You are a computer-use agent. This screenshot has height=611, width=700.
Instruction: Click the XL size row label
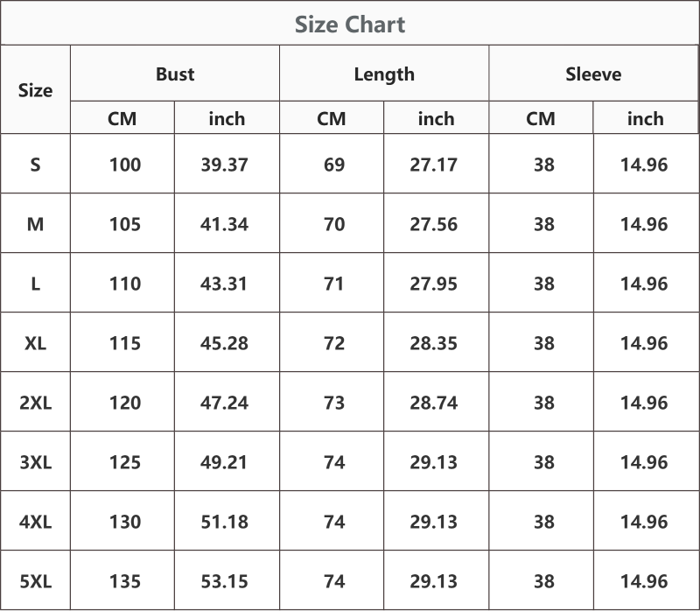coord(35,343)
